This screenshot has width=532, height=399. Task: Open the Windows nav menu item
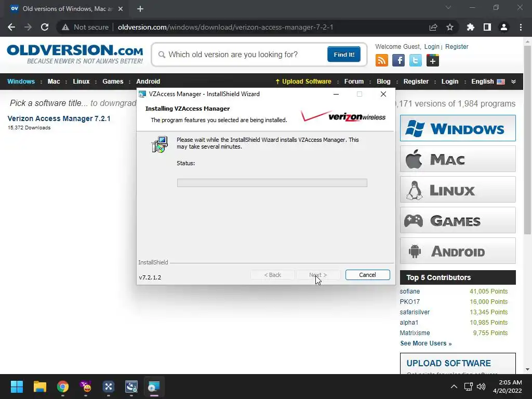coord(21,82)
